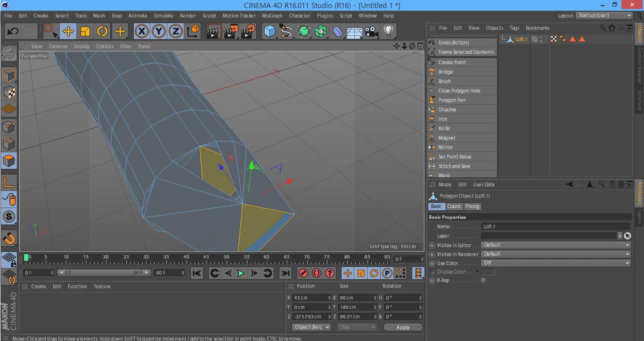Toggle the X-Ray checkbox

(x=483, y=281)
